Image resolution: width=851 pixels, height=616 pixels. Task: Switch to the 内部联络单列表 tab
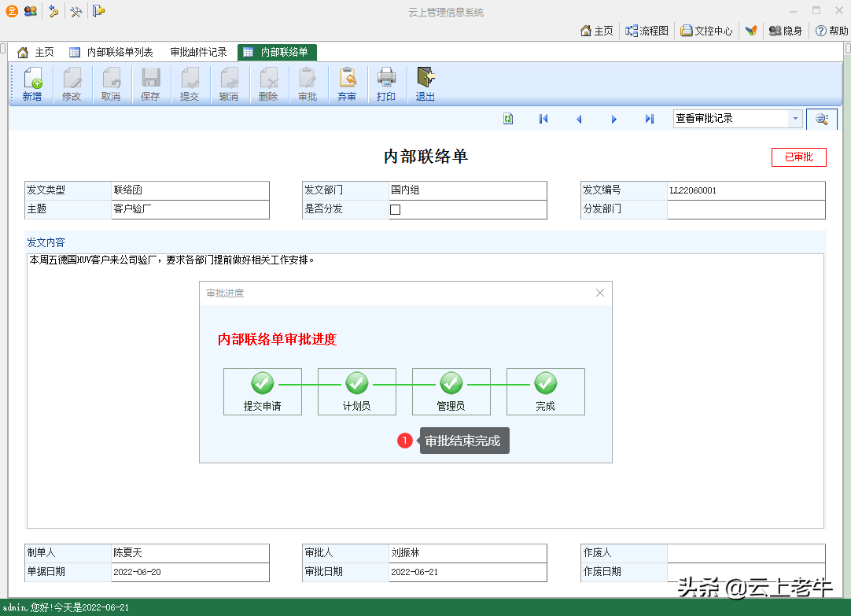[111, 52]
